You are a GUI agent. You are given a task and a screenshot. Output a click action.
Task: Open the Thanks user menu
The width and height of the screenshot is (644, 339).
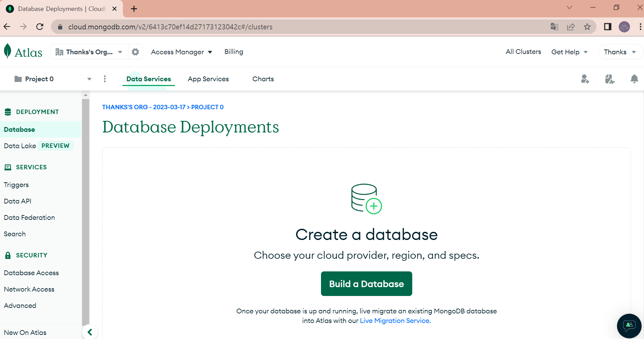pyautogui.click(x=620, y=52)
